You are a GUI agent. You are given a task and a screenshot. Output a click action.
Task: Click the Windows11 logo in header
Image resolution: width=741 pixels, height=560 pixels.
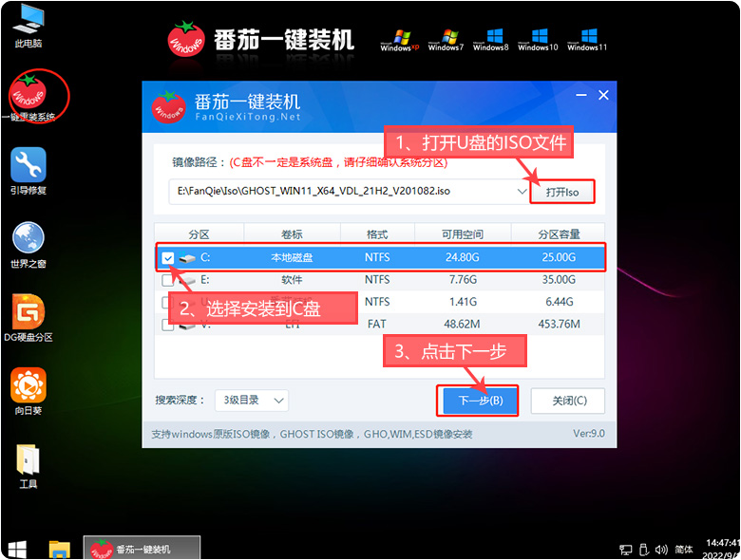coord(587,41)
